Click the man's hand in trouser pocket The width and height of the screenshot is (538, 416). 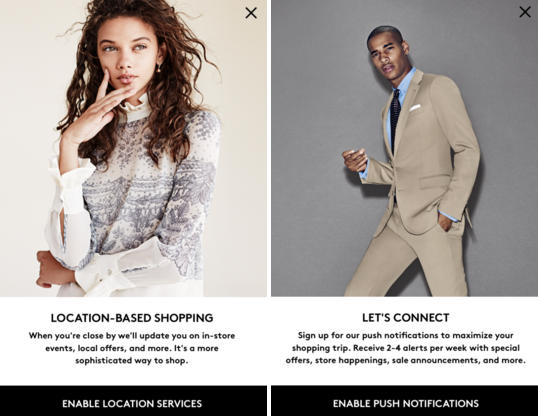445,221
